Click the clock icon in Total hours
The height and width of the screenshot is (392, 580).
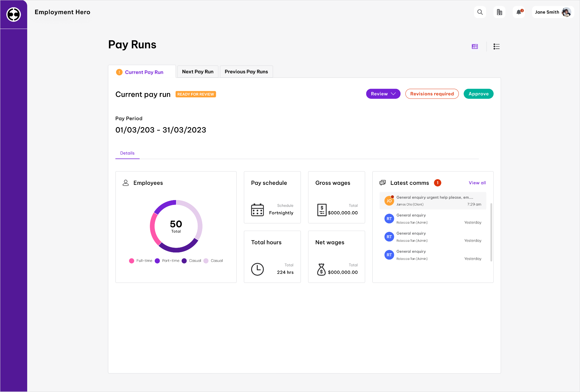(x=257, y=269)
